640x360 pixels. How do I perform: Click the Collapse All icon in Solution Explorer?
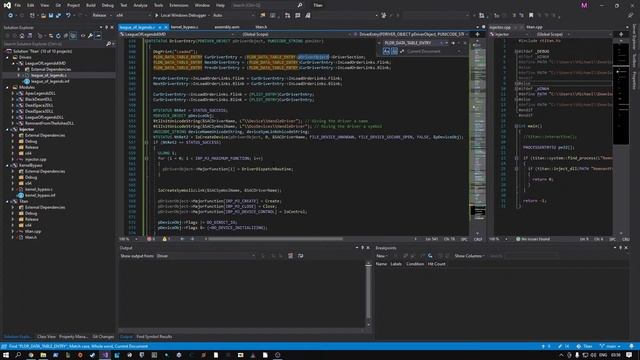(x=65, y=36)
